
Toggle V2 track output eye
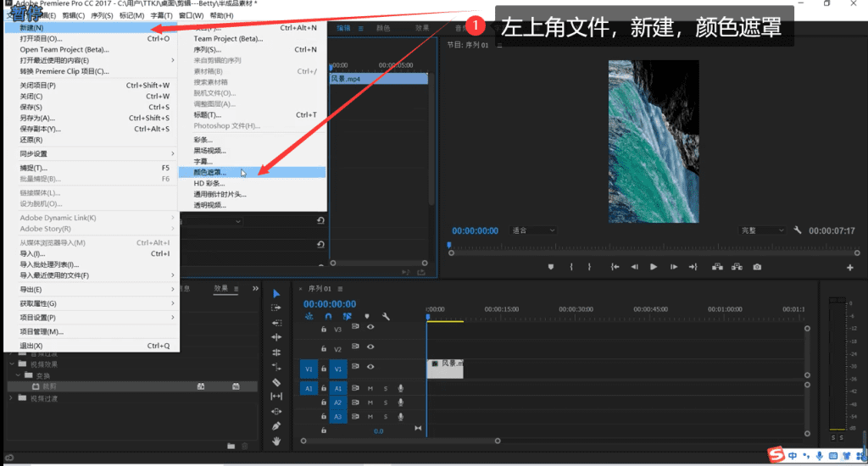coord(370,347)
